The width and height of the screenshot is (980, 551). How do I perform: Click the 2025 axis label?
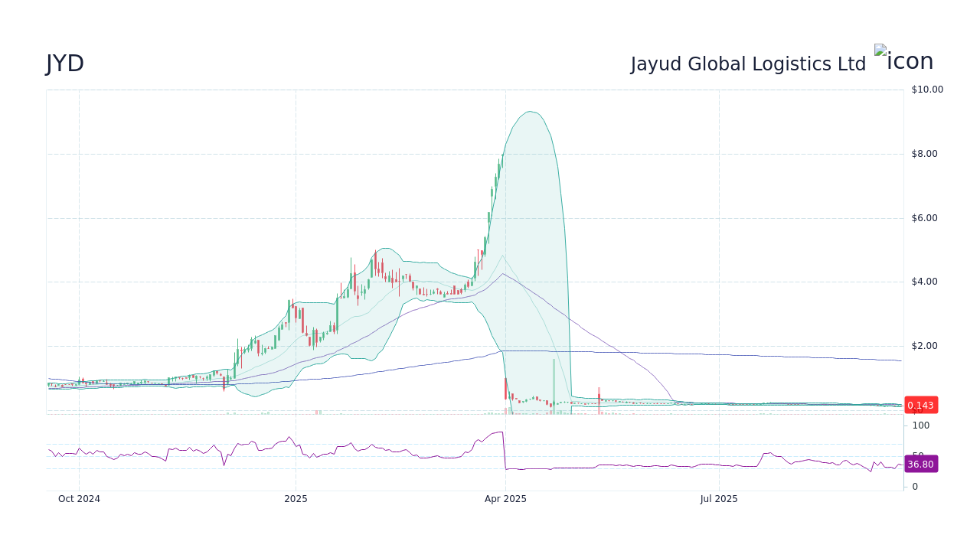[x=296, y=498]
